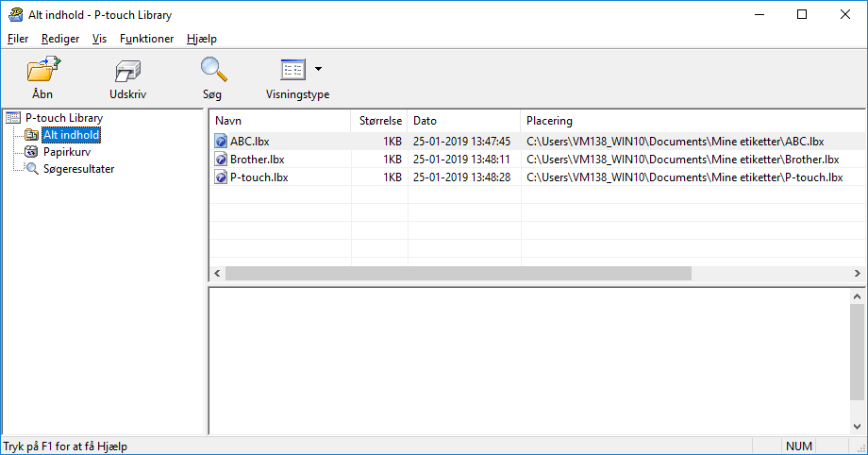Minimize the P-touch Library window
This screenshot has height=455, width=868.
(x=759, y=14)
